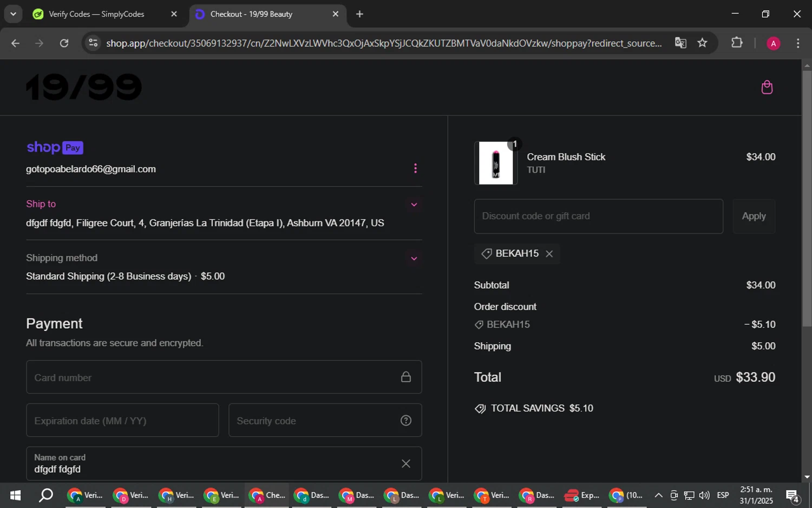Select the Checkout - 19/99 Beauty tab
The height and width of the screenshot is (508, 812).
(x=268, y=14)
